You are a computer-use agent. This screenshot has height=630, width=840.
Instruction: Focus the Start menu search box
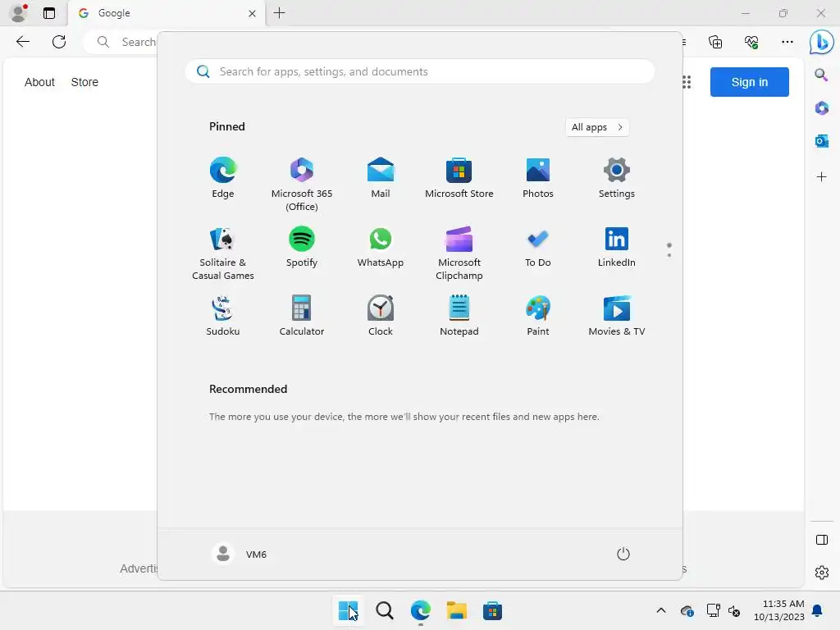point(420,72)
